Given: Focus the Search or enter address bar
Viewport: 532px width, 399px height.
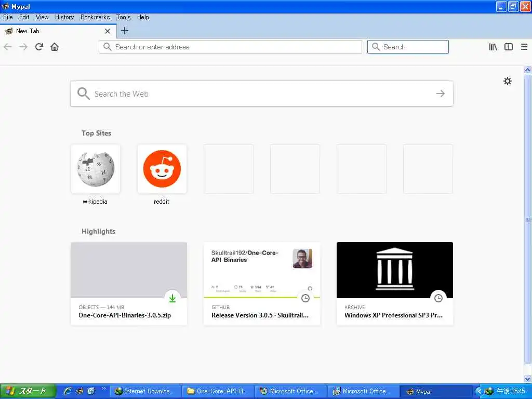Looking at the screenshot, I should pyautogui.click(x=230, y=47).
